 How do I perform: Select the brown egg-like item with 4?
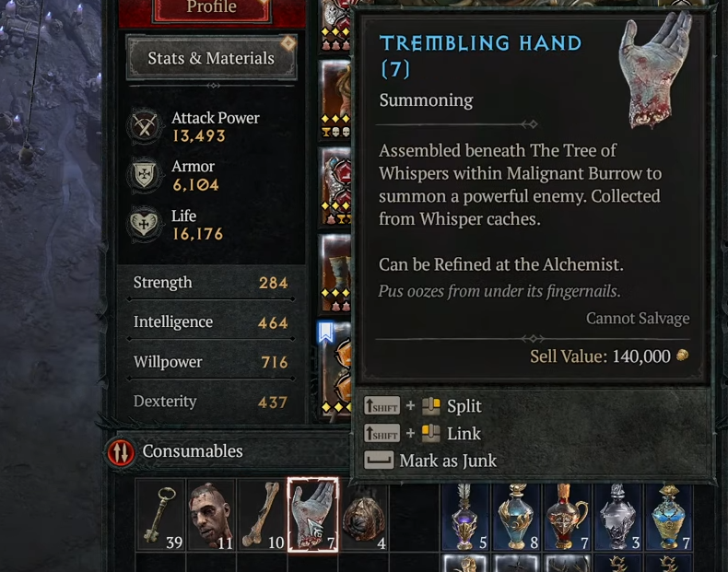pos(364,516)
